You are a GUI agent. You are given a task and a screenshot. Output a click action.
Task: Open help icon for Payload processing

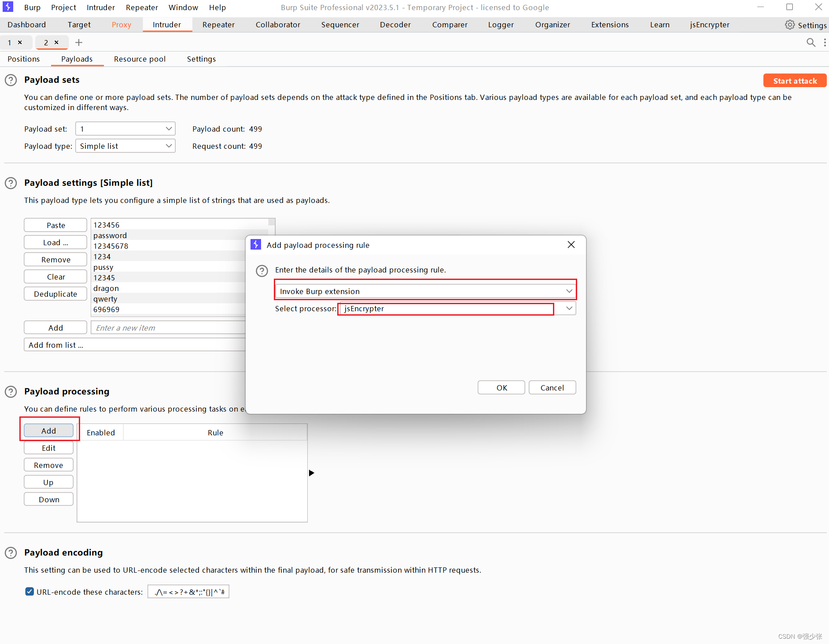point(11,392)
